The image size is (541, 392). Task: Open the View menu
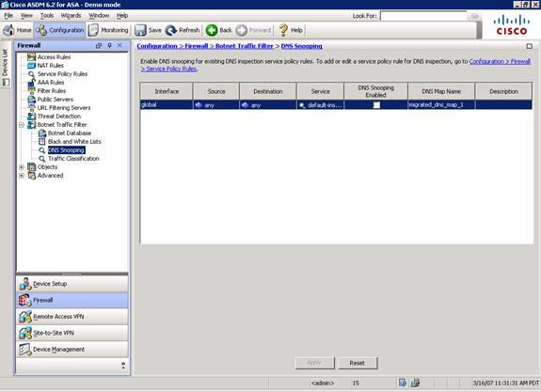tap(26, 16)
